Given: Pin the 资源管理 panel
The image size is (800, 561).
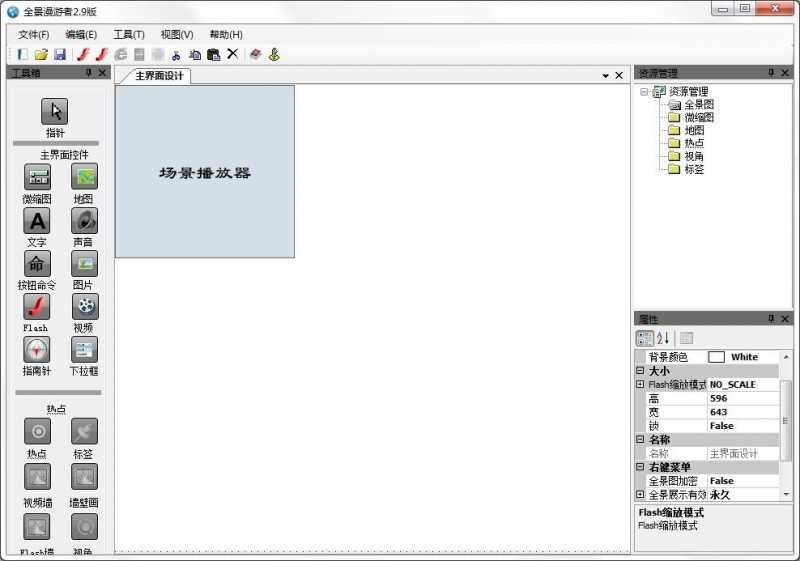Looking at the screenshot, I should click(x=771, y=73).
